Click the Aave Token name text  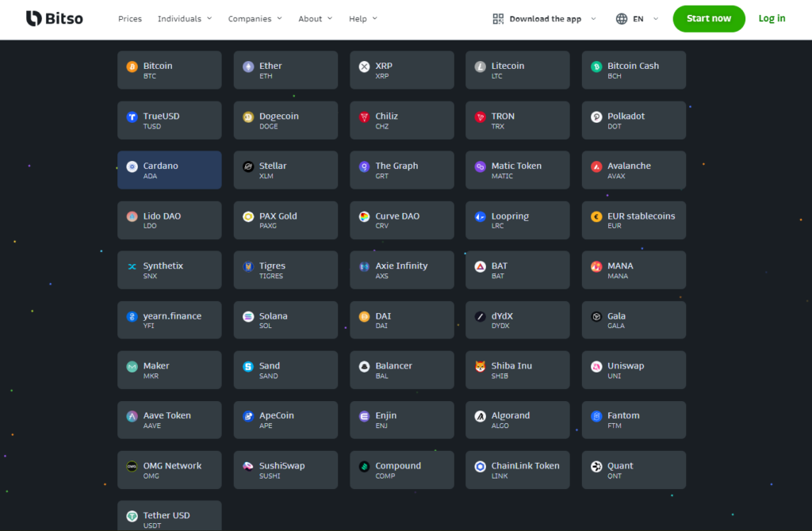click(167, 415)
